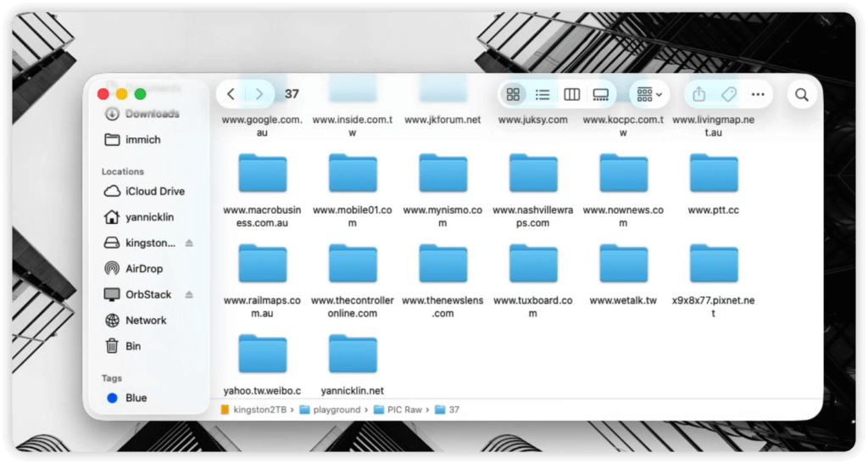Switch to list view

[x=542, y=95]
